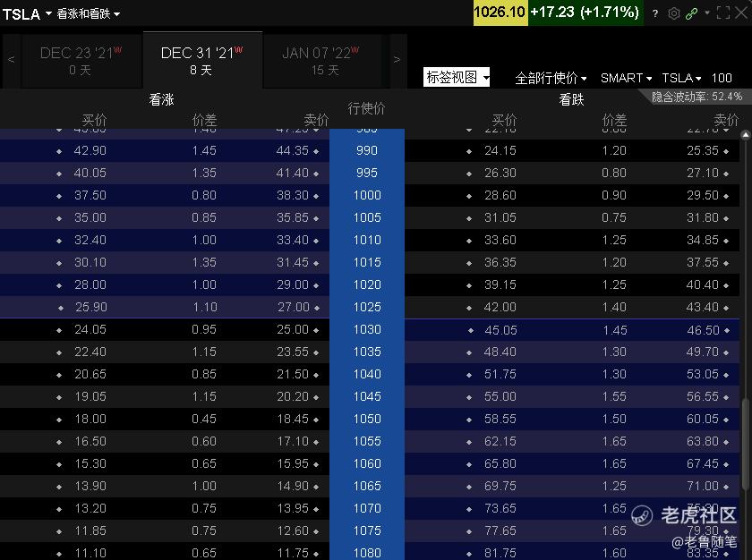Image resolution: width=752 pixels, height=560 pixels.
Task: Open the help question mark icon
Action: click(x=655, y=13)
